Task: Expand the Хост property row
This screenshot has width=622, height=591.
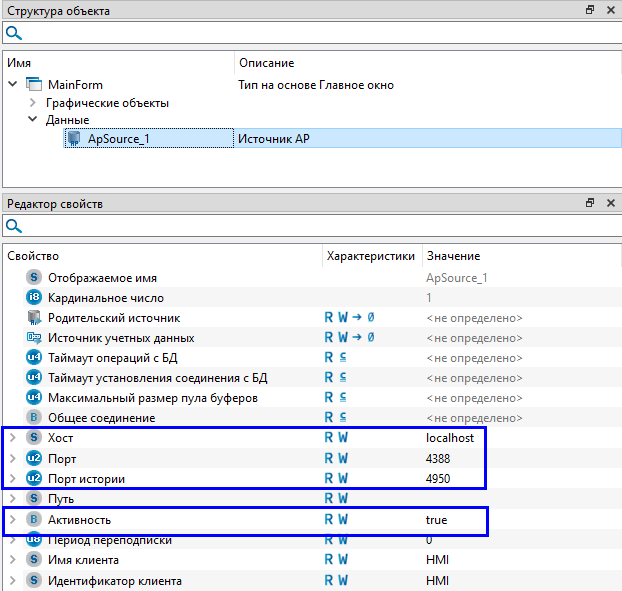Action: pos(12,438)
